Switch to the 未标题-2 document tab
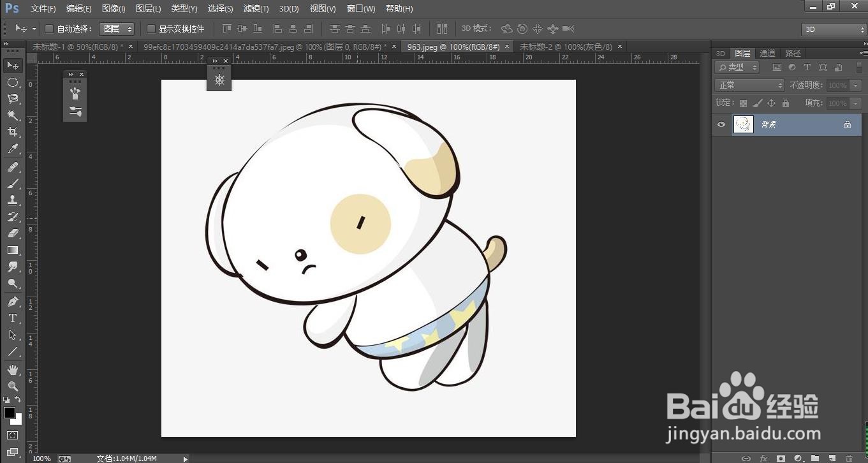Image resolution: width=868 pixels, height=463 pixels. pyautogui.click(x=566, y=47)
